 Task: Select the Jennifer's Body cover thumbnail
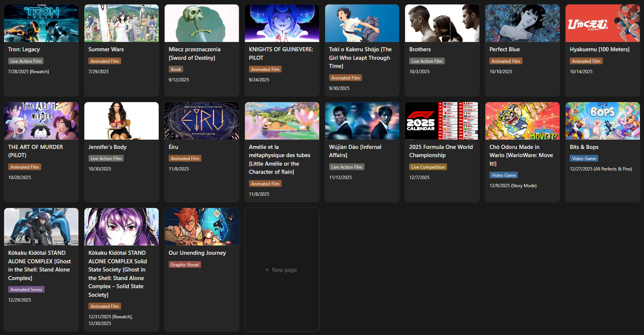click(122, 121)
